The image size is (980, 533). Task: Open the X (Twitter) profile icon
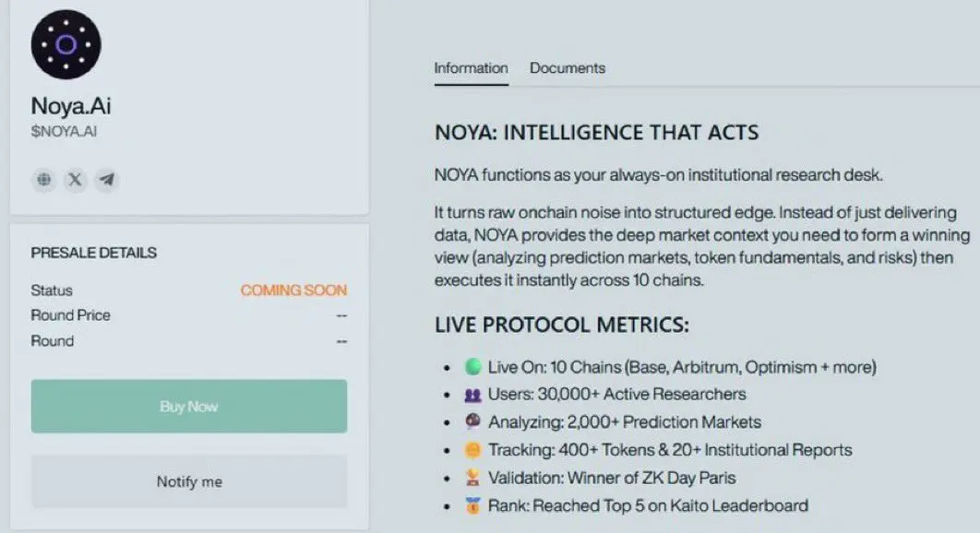coord(76,180)
